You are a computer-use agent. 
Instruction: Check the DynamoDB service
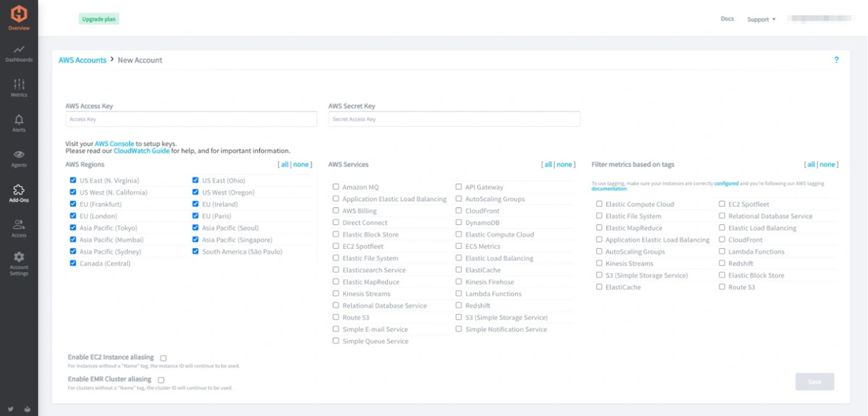459,222
